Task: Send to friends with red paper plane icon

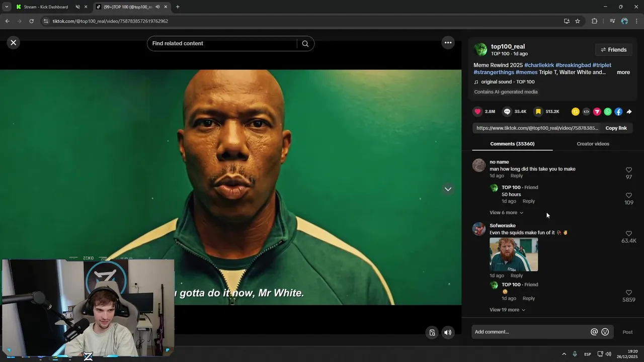Action: 597,112
